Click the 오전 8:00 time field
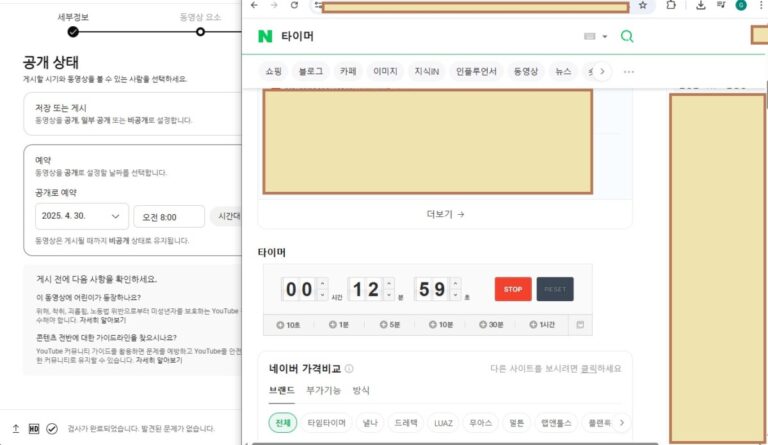 (169, 217)
